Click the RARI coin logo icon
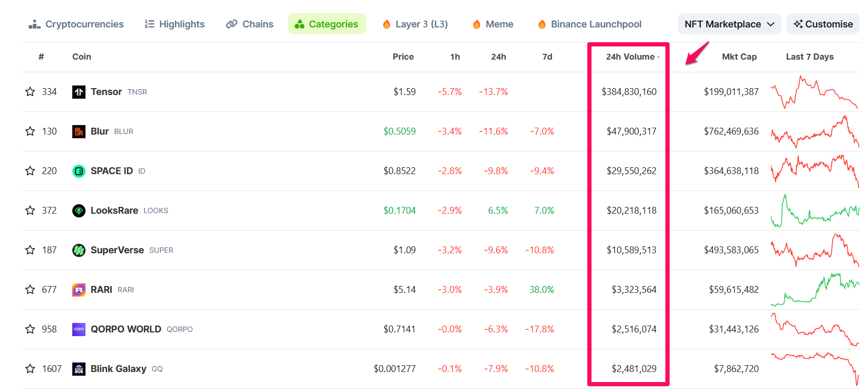Screen dimensions: 868x391 (x=79, y=290)
